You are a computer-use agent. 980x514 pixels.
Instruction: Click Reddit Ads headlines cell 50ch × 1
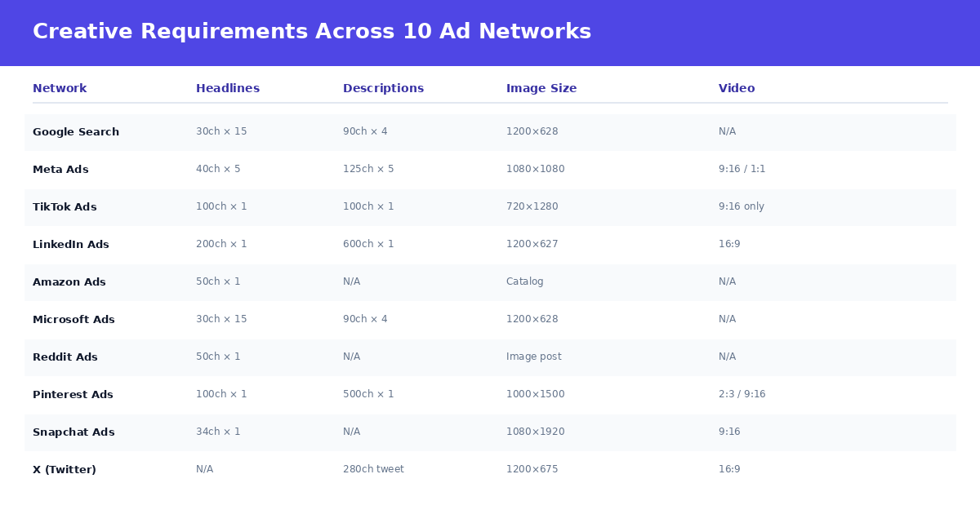pyautogui.click(x=218, y=357)
